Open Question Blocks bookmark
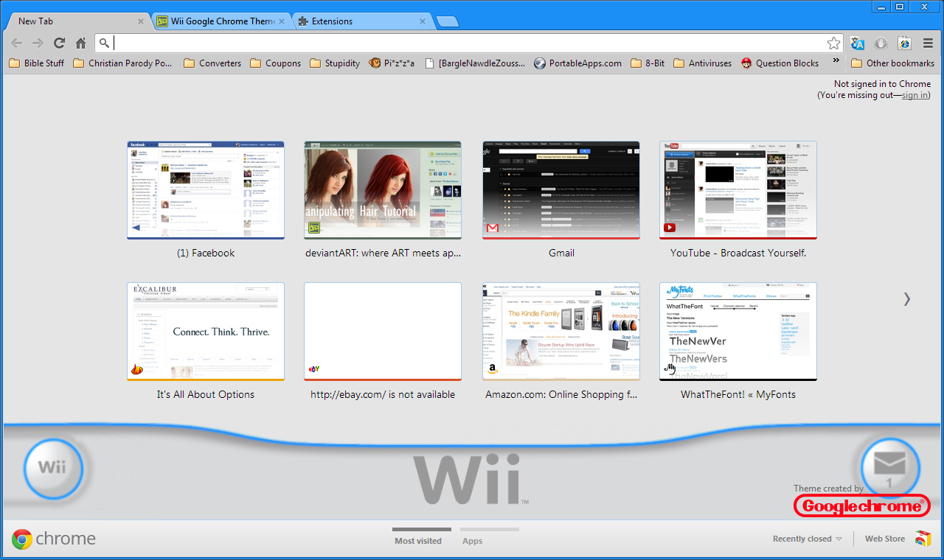944x560 pixels. coord(780,63)
